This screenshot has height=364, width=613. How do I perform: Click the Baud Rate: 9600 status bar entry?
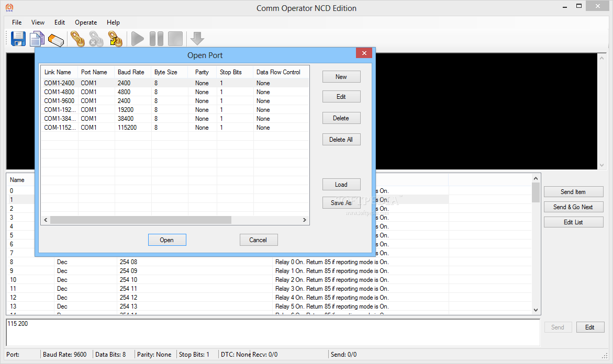click(65, 354)
